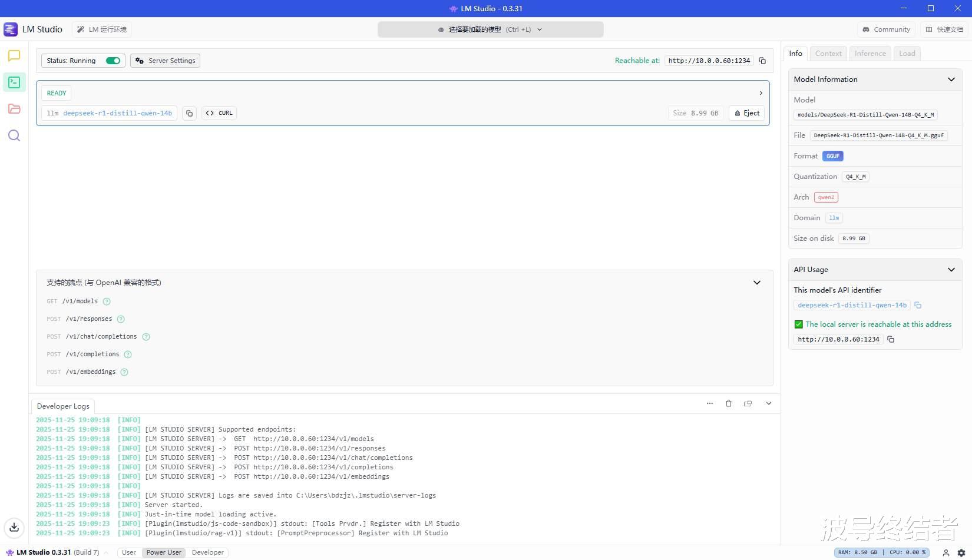Show help for POST /v1/completions
Screen dimensions: 972x560
[128, 354]
